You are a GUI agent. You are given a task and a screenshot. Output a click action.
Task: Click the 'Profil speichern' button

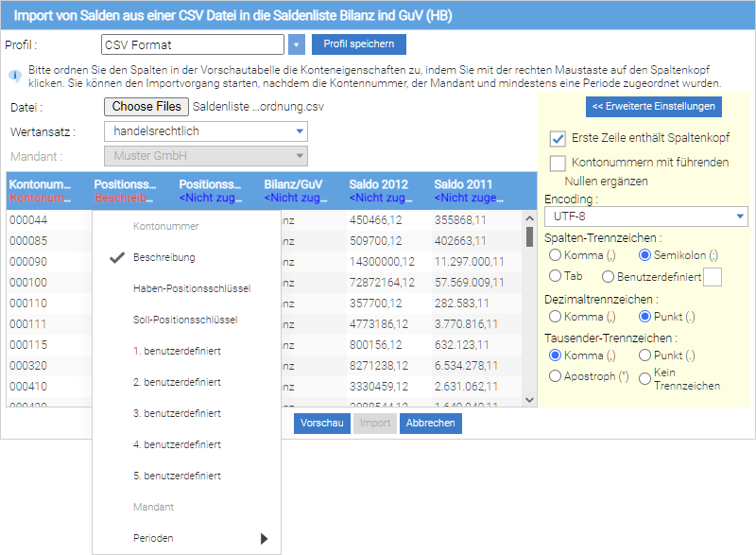[358, 44]
